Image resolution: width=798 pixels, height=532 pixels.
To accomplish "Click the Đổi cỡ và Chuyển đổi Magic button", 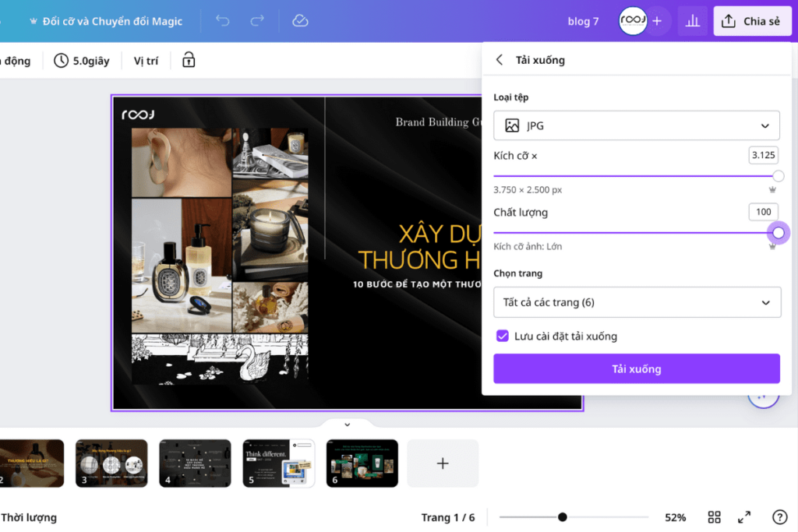I will [x=106, y=21].
